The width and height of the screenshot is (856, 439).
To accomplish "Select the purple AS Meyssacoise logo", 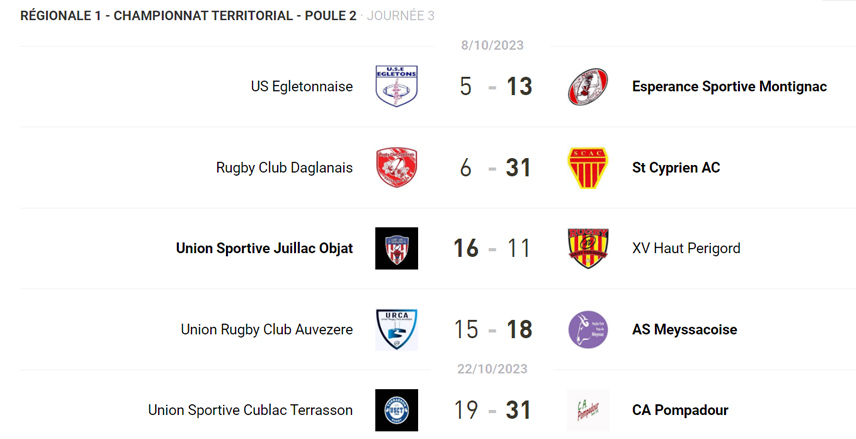I will coord(587,329).
